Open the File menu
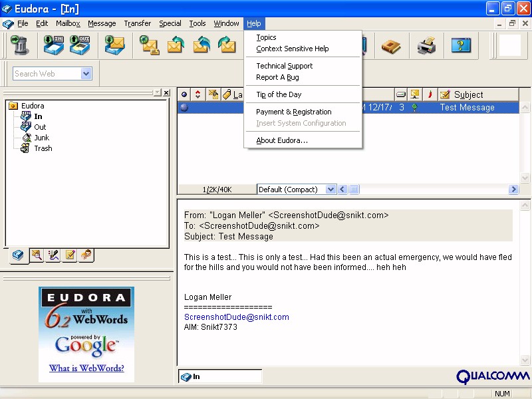 (23, 23)
